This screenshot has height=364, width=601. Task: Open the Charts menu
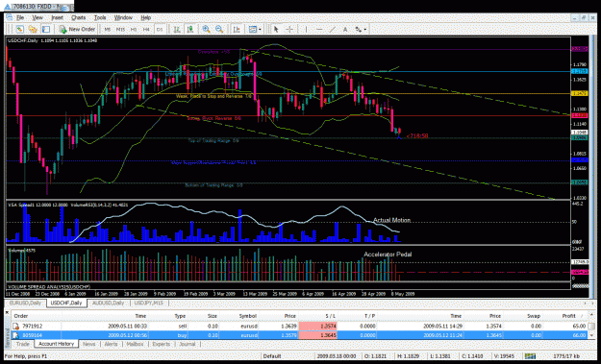(78, 17)
